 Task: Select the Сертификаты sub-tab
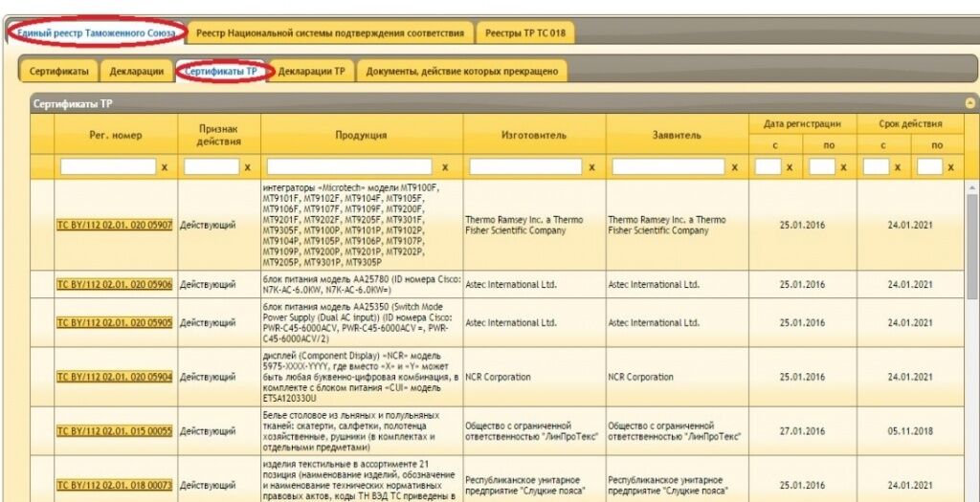click(x=58, y=71)
